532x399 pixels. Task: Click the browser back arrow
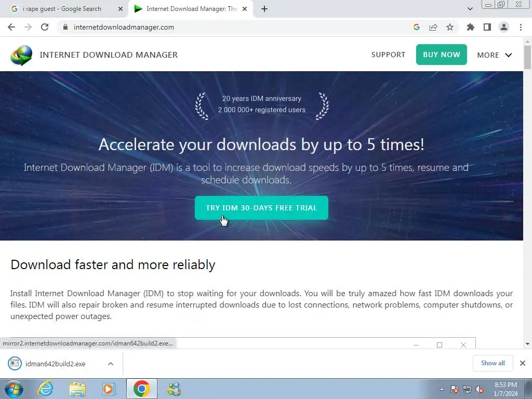[x=11, y=27]
